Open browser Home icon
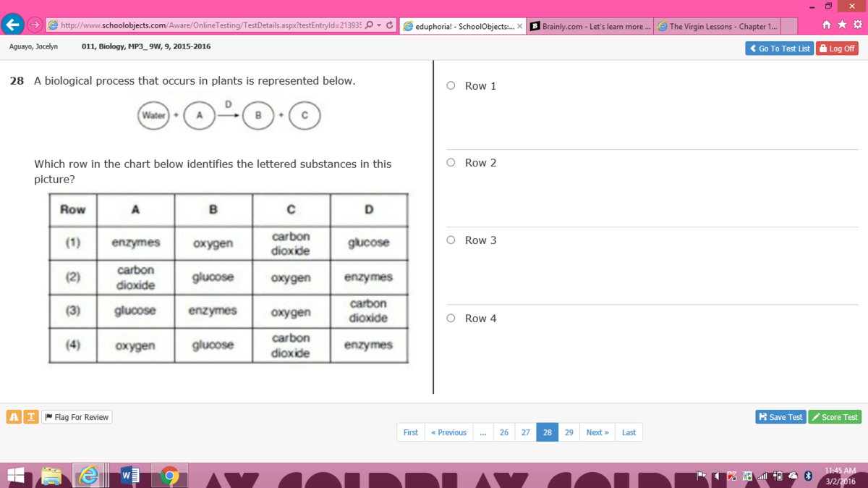The height and width of the screenshot is (488, 868). 827,25
